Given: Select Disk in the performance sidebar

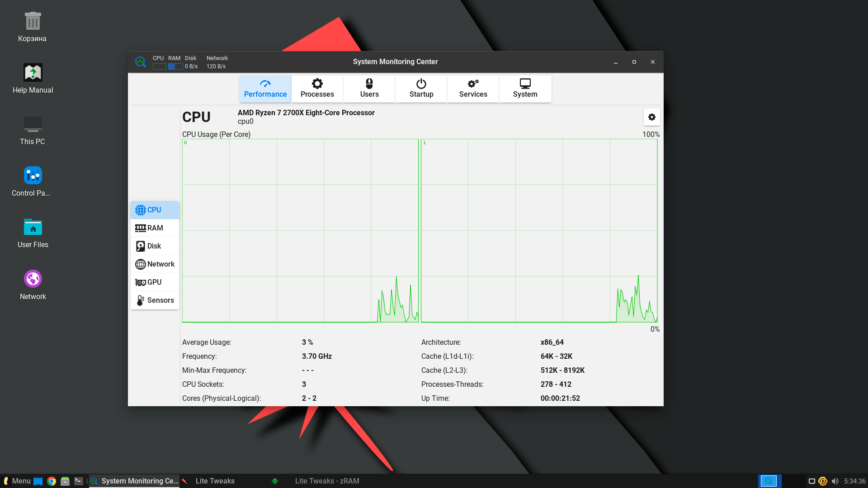Looking at the screenshot, I should 155,246.
